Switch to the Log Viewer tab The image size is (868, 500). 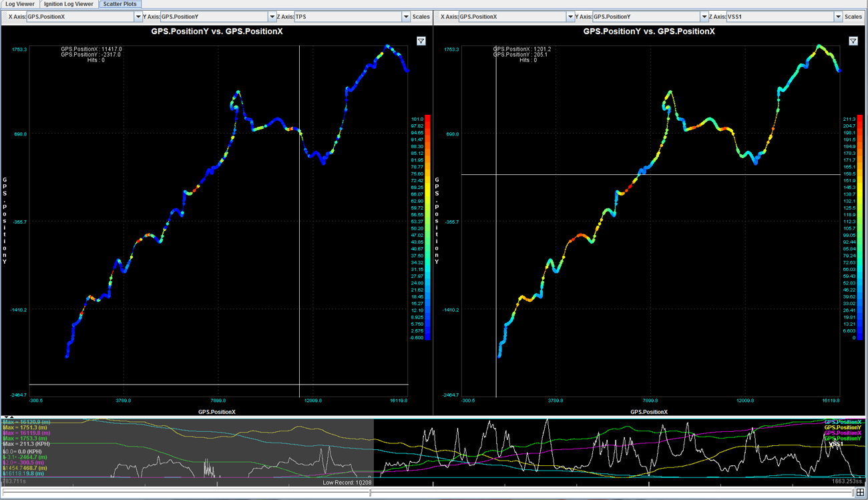[x=20, y=4]
